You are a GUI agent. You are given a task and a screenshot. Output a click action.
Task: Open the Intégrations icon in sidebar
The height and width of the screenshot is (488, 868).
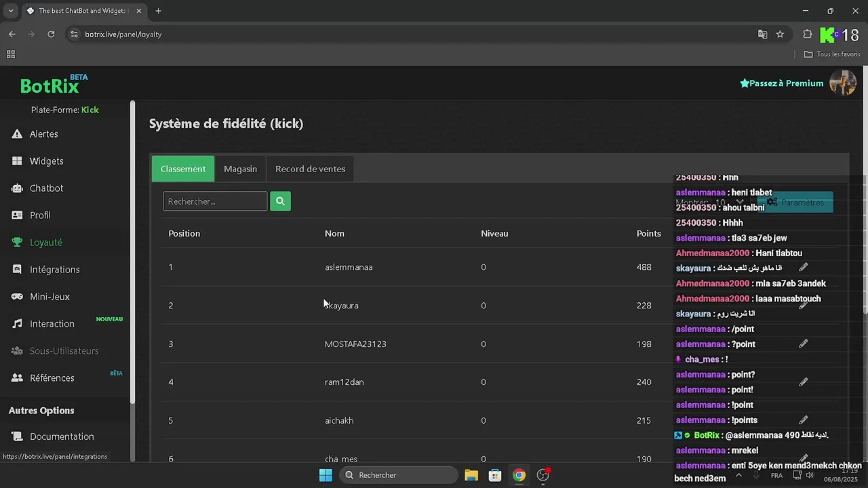pyautogui.click(x=17, y=270)
